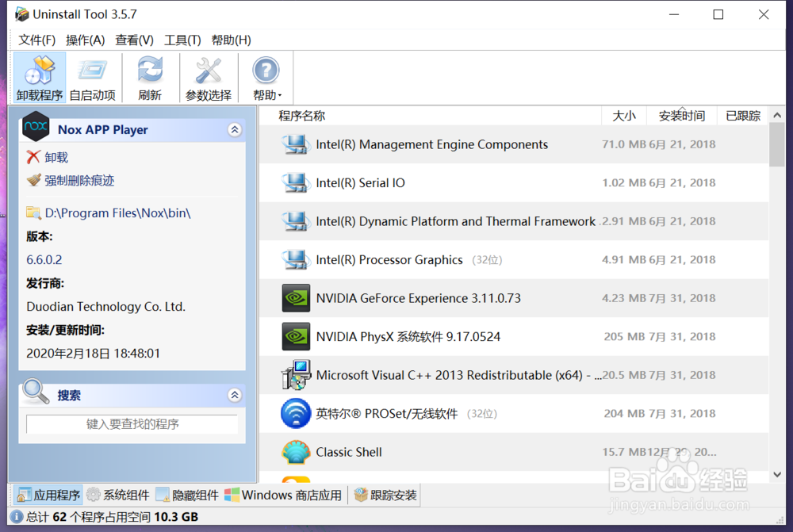
Task: Click Duodian Technology Co. Ltd. publisher text
Action: [x=105, y=307]
